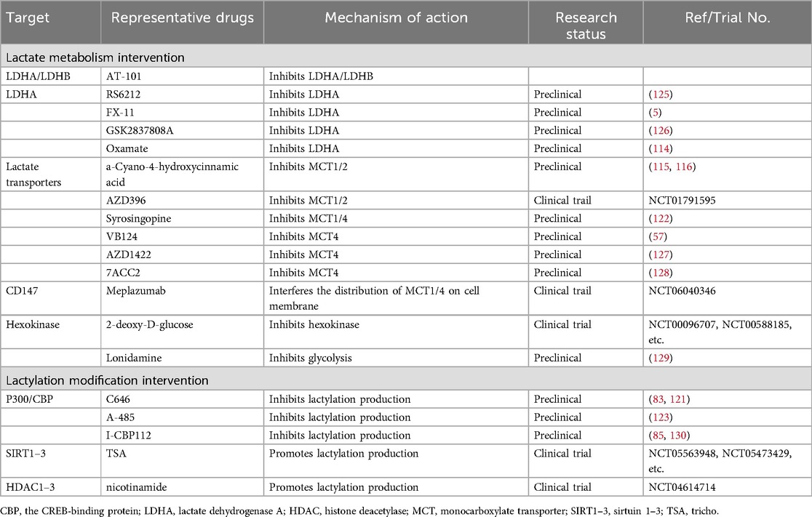Select the P300/CBP target cell

51,399
